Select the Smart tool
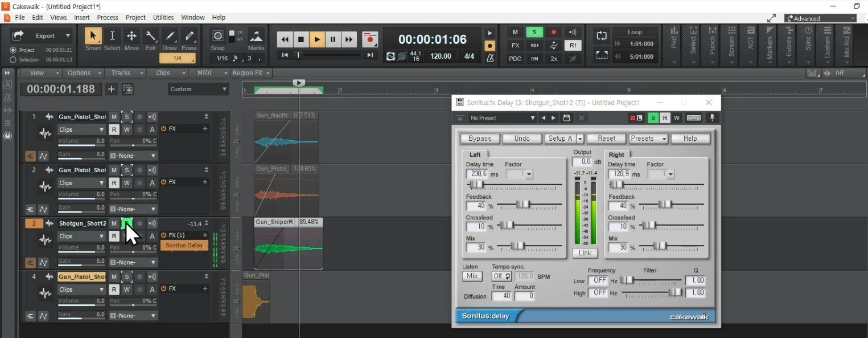The image size is (868, 338). (x=93, y=36)
